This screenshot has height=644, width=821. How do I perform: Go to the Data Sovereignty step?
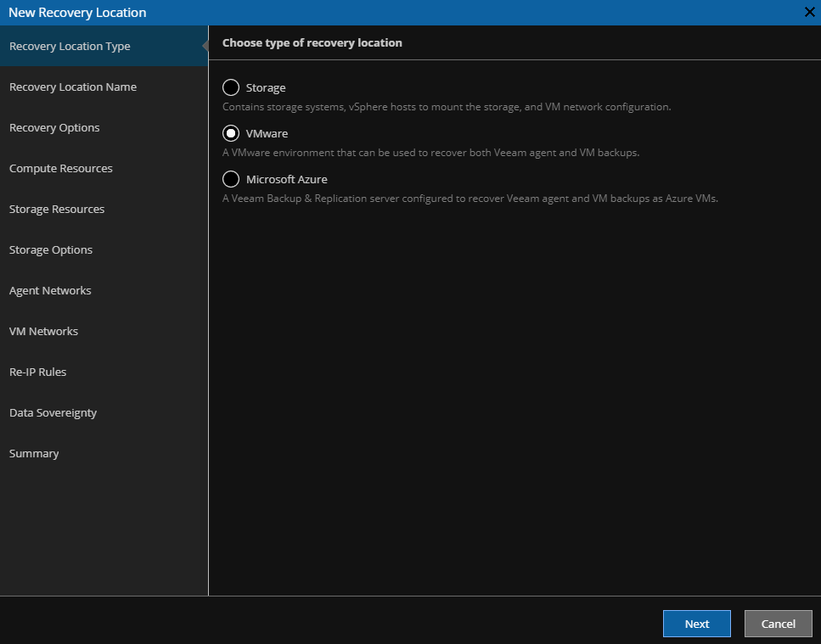(104, 413)
